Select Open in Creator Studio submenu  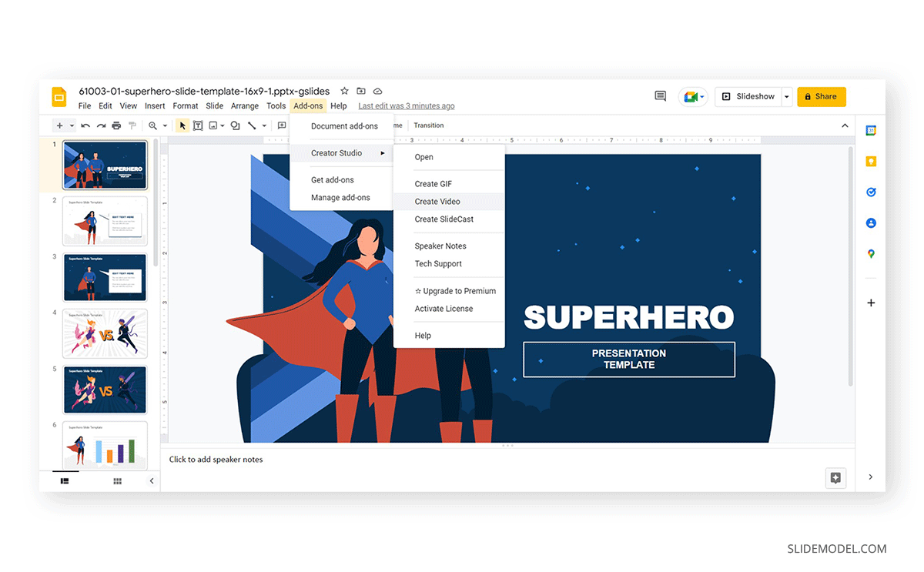tap(449, 157)
